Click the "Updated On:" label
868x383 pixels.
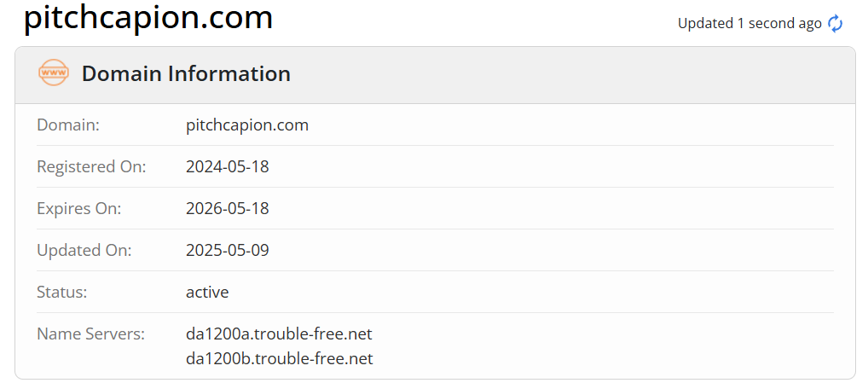(84, 251)
